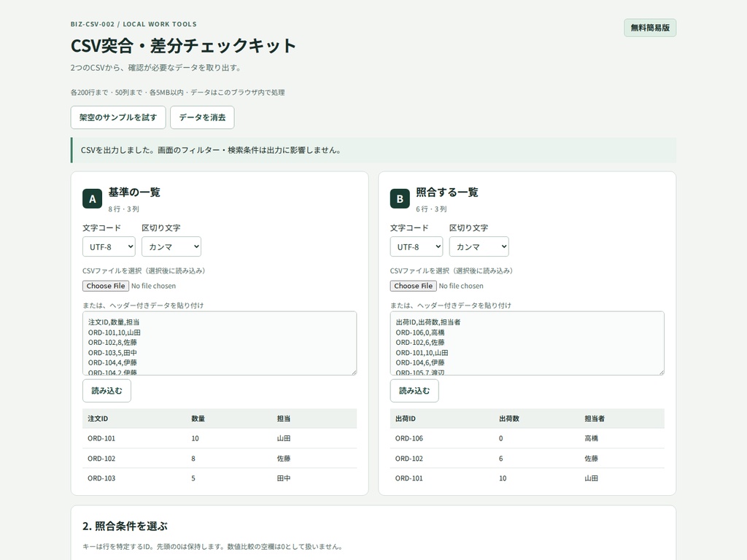Click the A badge icon

tap(93, 199)
